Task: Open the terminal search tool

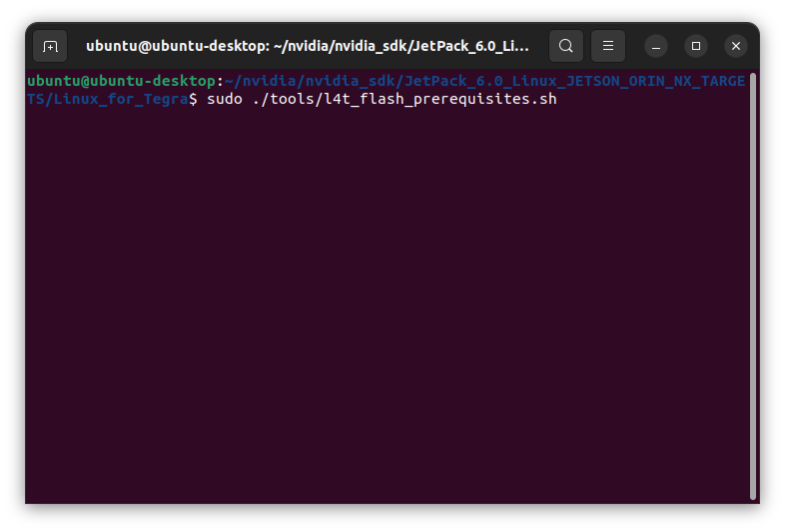Action: point(566,46)
